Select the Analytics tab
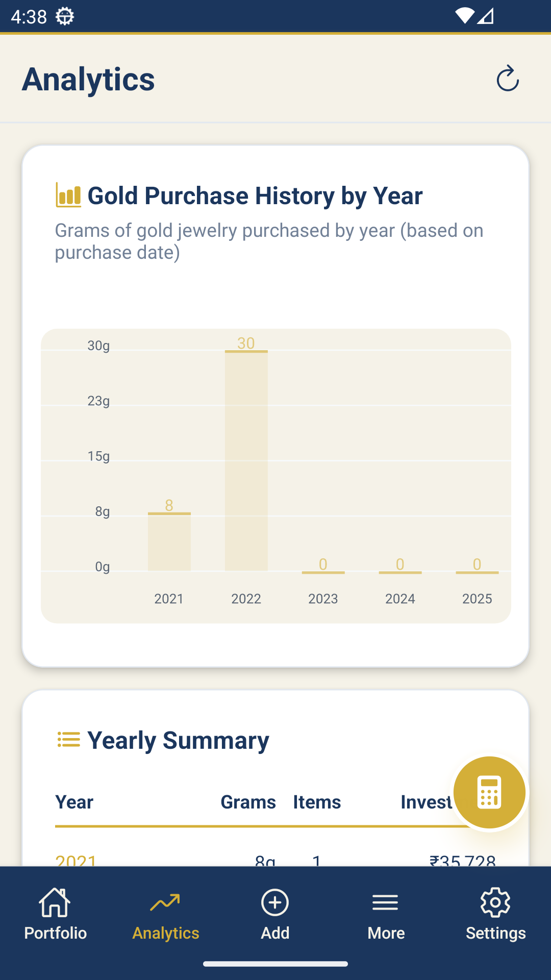 coord(165,914)
